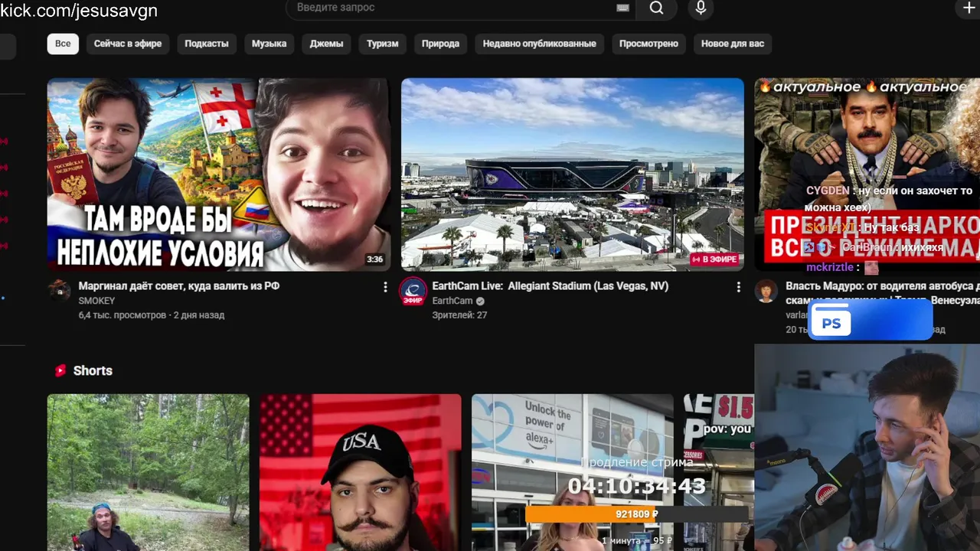This screenshot has height=551, width=980.
Task: Select the Новое для вас chip
Action: coord(733,44)
